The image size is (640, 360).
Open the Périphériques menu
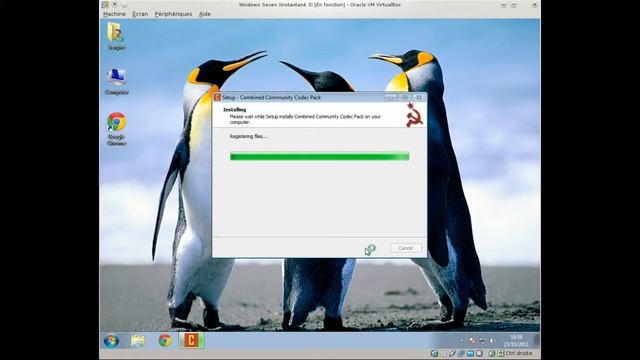click(173, 14)
